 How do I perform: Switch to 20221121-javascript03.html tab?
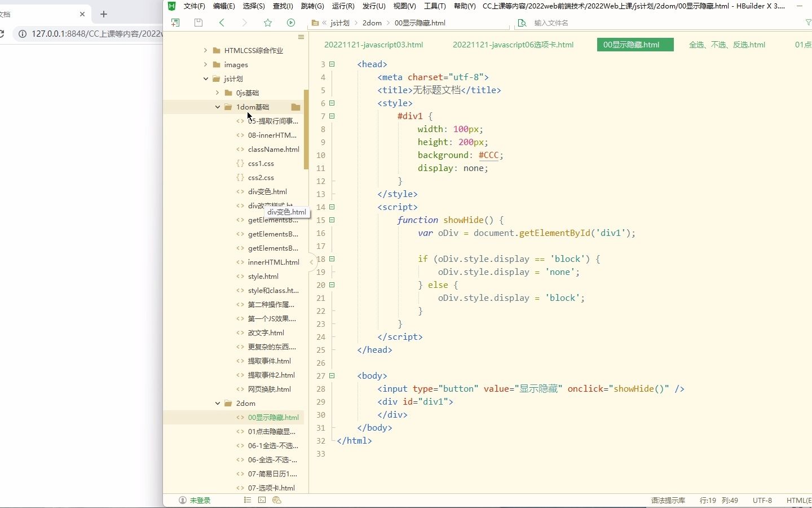point(373,45)
